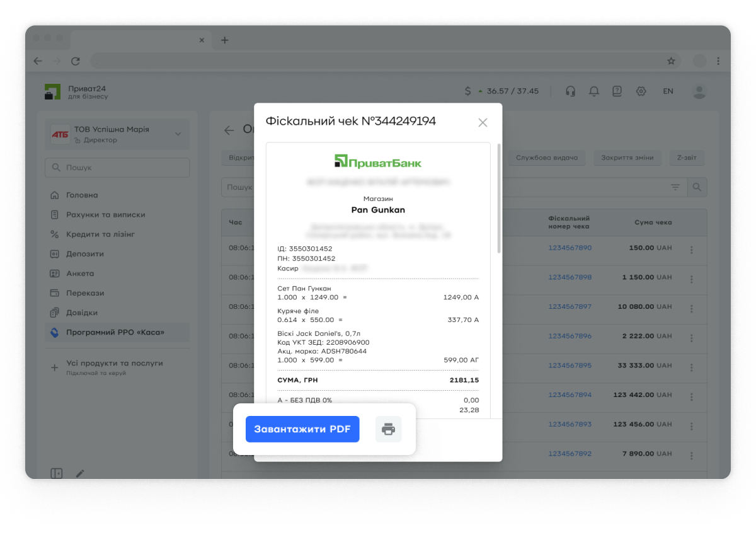Open the headset support icon
The height and width of the screenshot is (542, 756).
(x=571, y=91)
